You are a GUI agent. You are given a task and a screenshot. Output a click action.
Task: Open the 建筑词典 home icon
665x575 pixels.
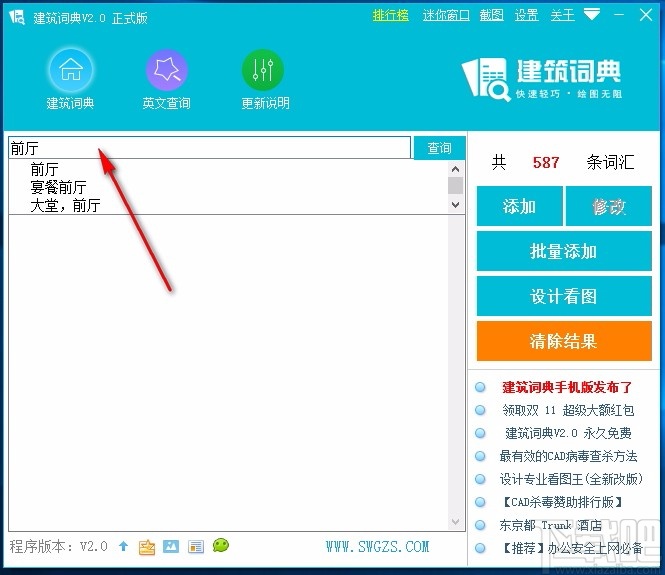[x=71, y=70]
